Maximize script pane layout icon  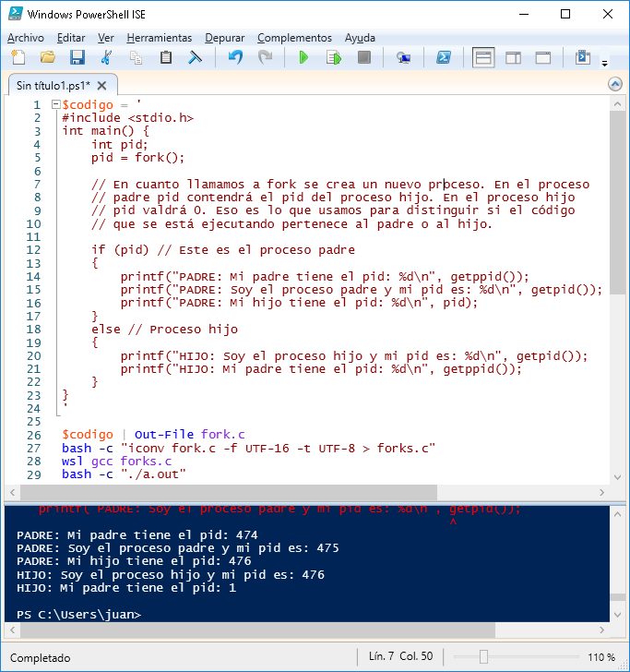[x=543, y=57]
